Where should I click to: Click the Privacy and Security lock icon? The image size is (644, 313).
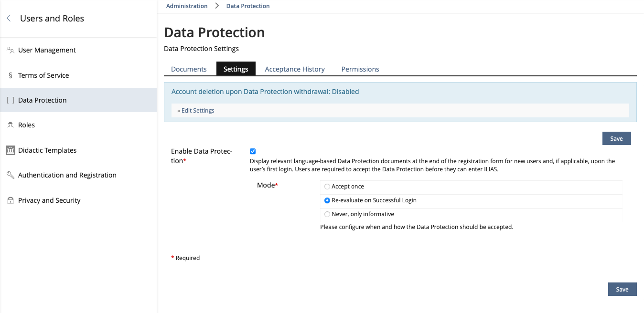coord(11,200)
